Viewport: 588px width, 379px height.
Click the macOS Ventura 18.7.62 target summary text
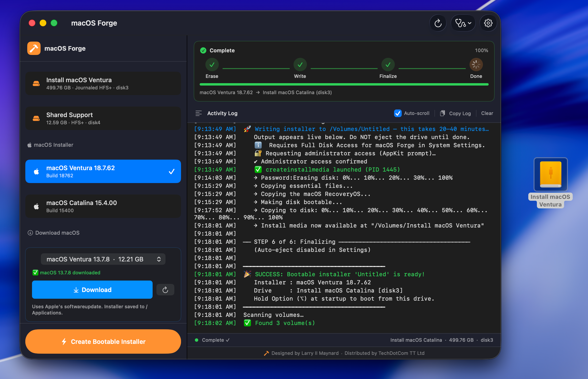pos(226,92)
